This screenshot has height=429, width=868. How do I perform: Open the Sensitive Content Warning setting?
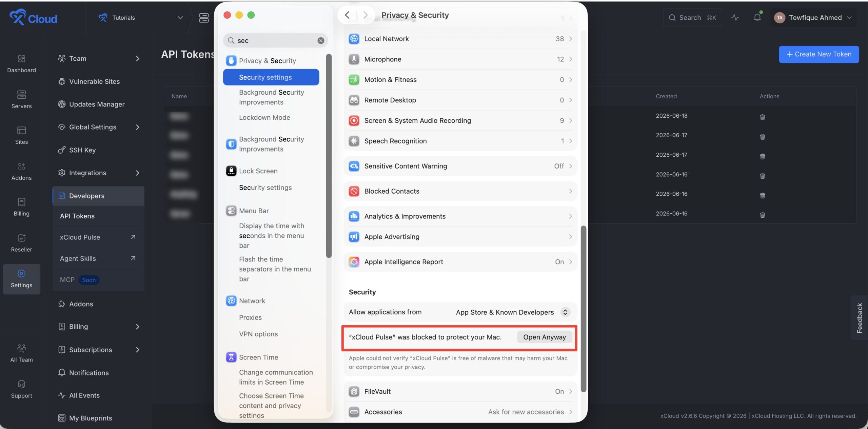460,166
